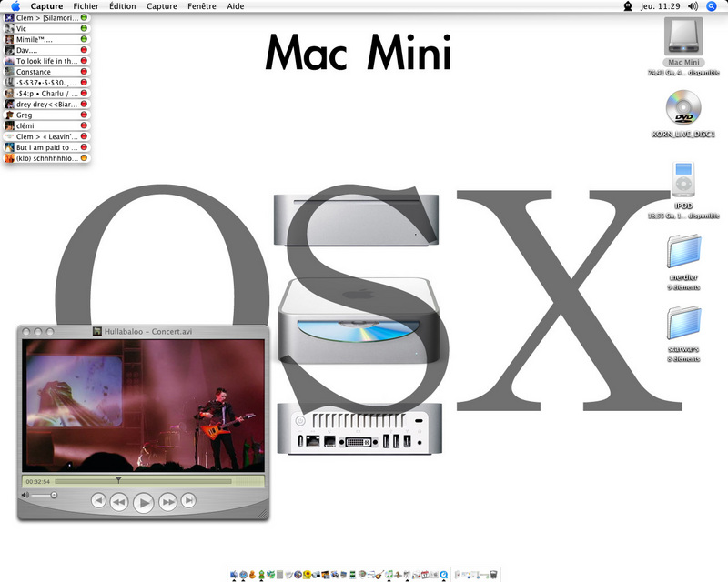Screen dimensions: 728x582
Task: Jump to start of the video
Action: (98, 500)
